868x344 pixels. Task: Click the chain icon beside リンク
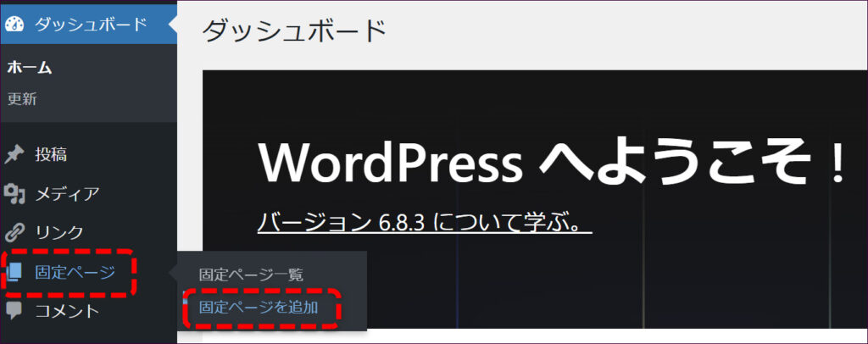tap(14, 232)
